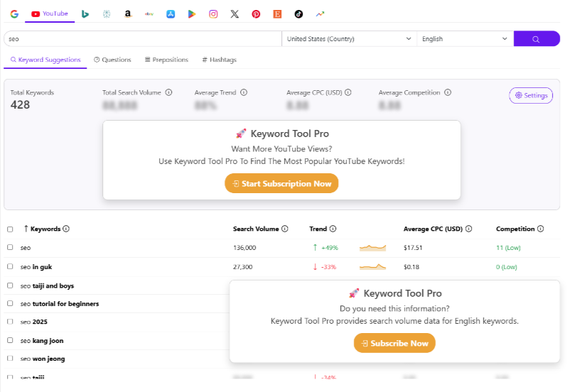572x392 pixels.
Task: Click keyword text 'seo tutorial for beginners'
Action: click(x=60, y=303)
